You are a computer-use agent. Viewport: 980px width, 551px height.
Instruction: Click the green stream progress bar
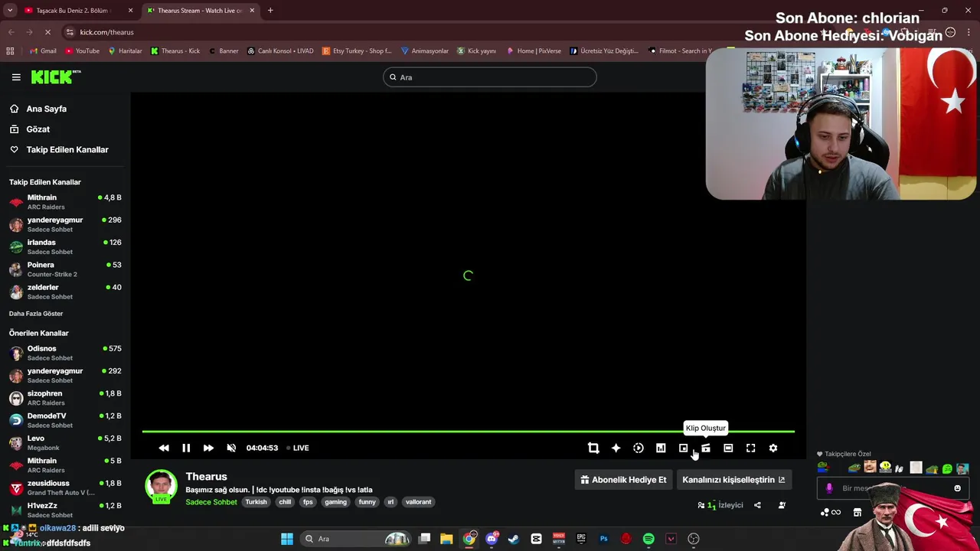pos(468,432)
